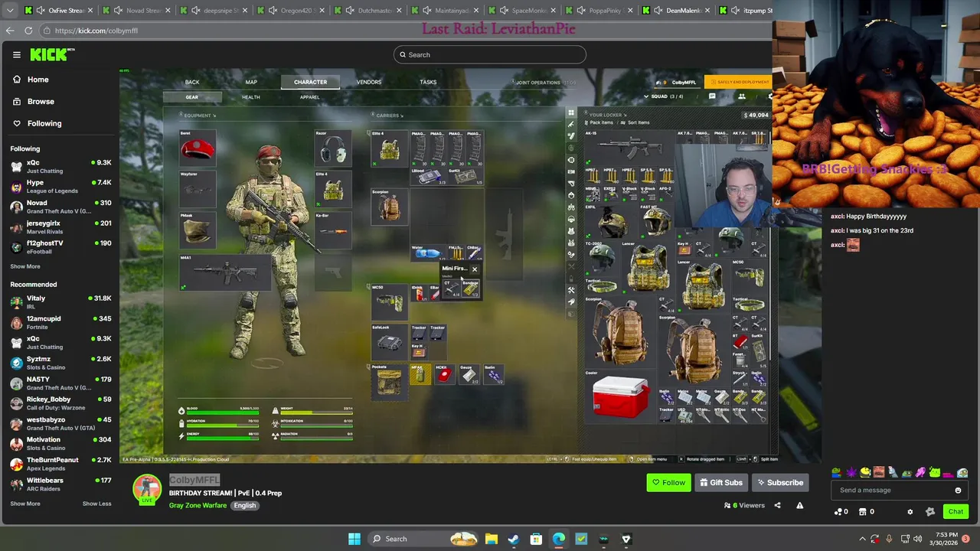The height and width of the screenshot is (551, 980).
Task: Go back in browser
Action: pos(9,31)
